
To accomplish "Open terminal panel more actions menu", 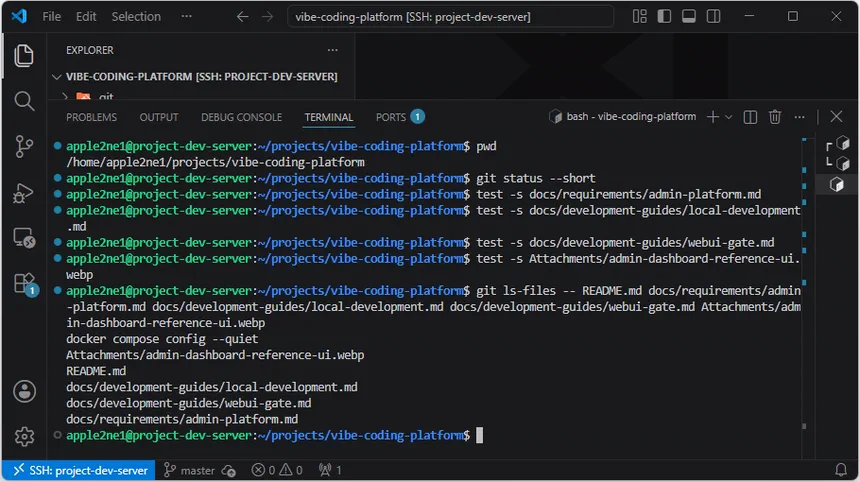I will point(800,117).
